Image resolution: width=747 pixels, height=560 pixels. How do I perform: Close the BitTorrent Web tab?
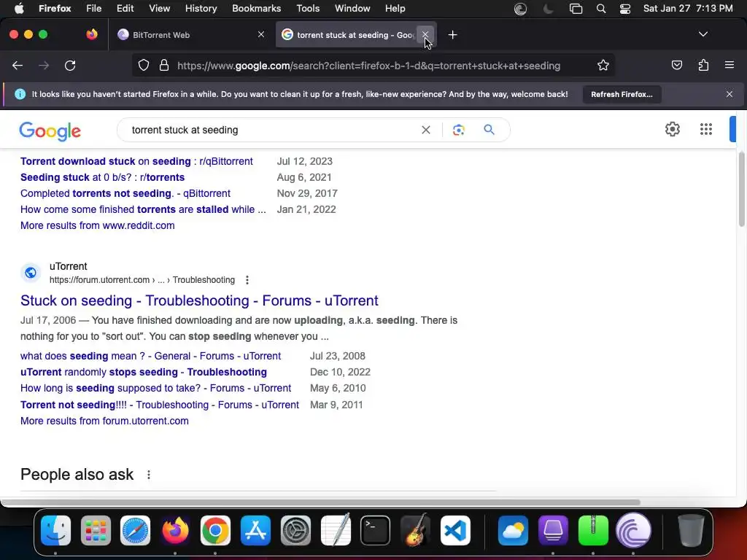coord(261,34)
